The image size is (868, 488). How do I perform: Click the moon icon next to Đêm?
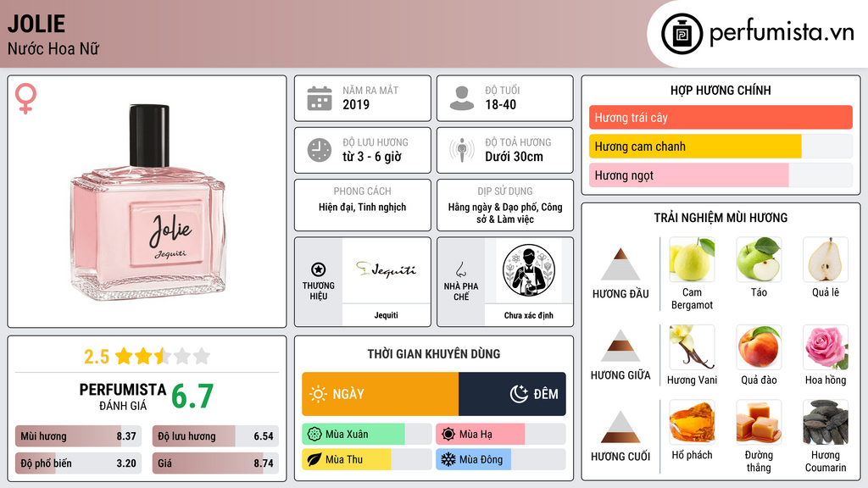(519, 394)
